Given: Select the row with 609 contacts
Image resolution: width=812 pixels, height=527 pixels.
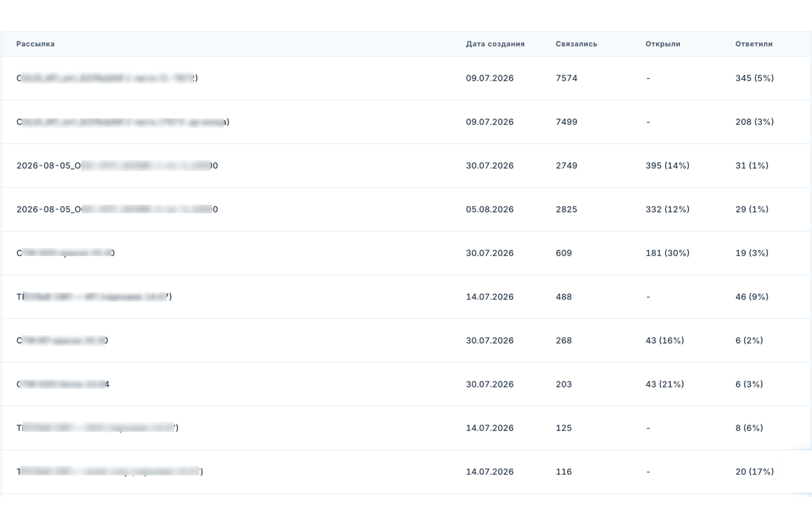Looking at the screenshot, I should (x=406, y=253).
